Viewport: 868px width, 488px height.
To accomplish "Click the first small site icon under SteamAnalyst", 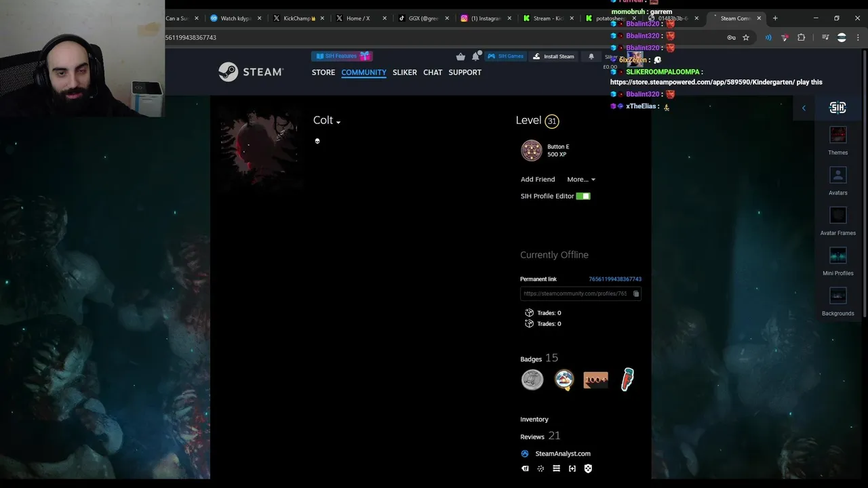I will point(525,468).
